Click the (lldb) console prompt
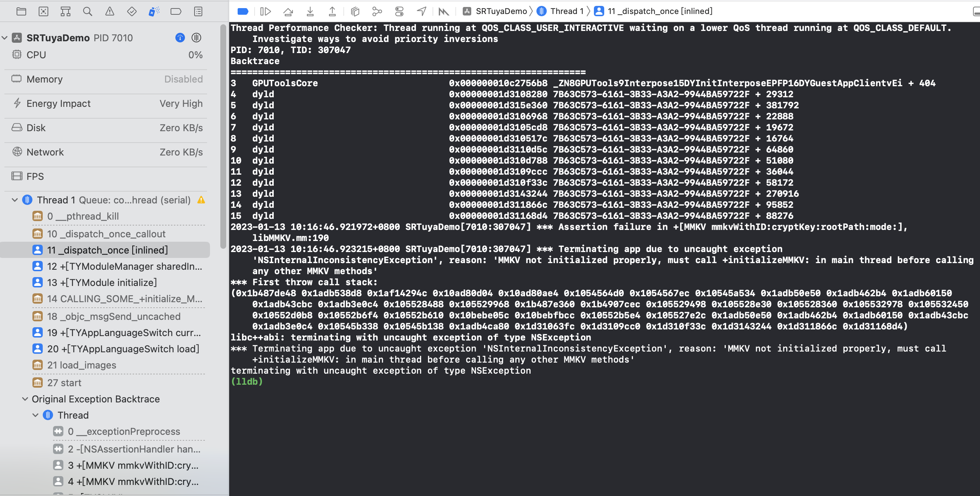Image resolution: width=980 pixels, height=496 pixels. pos(246,381)
